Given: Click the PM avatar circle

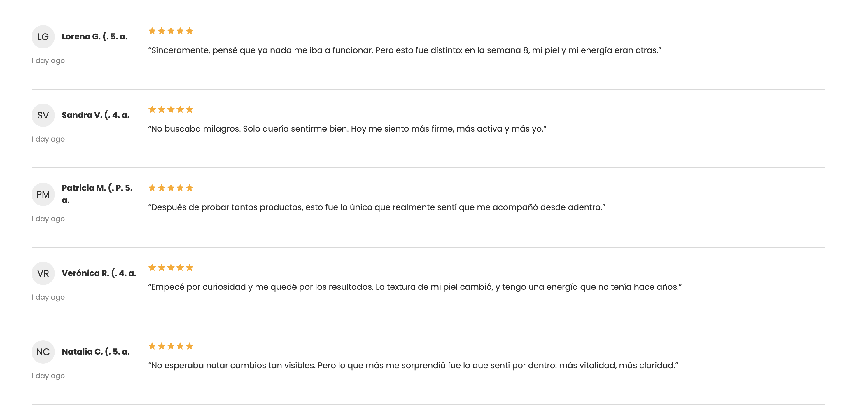Looking at the screenshot, I should point(43,194).
